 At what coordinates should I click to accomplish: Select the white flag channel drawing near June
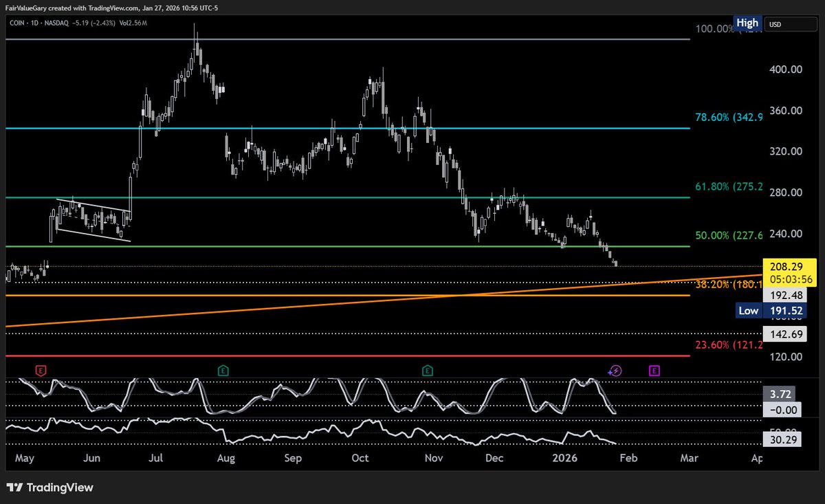click(x=93, y=221)
